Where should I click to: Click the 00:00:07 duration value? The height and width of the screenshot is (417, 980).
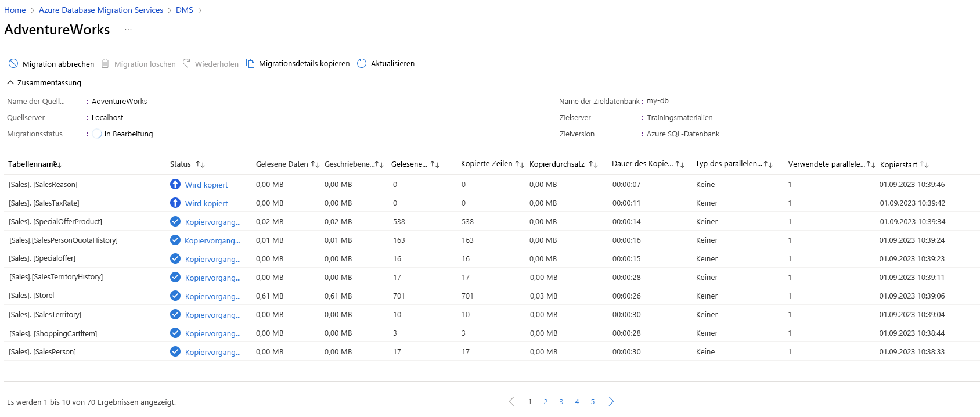pos(626,185)
